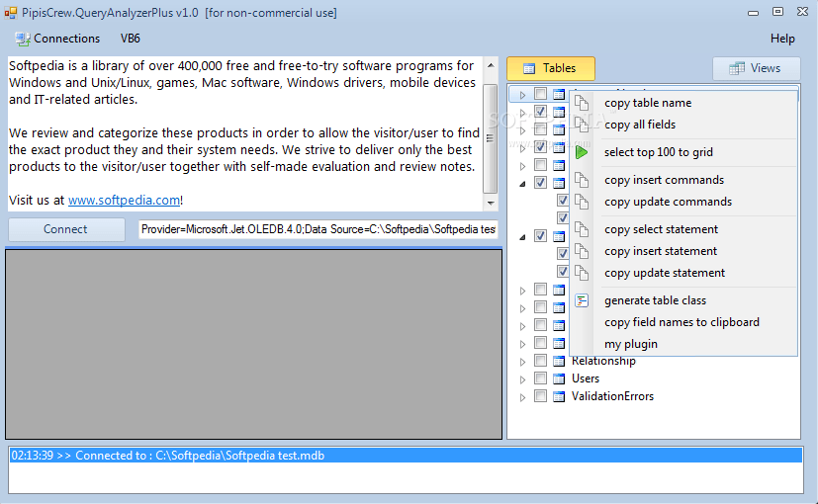The height and width of the screenshot is (504, 818).
Task: Switch to the Tables tab
Action: click(550, 68)
